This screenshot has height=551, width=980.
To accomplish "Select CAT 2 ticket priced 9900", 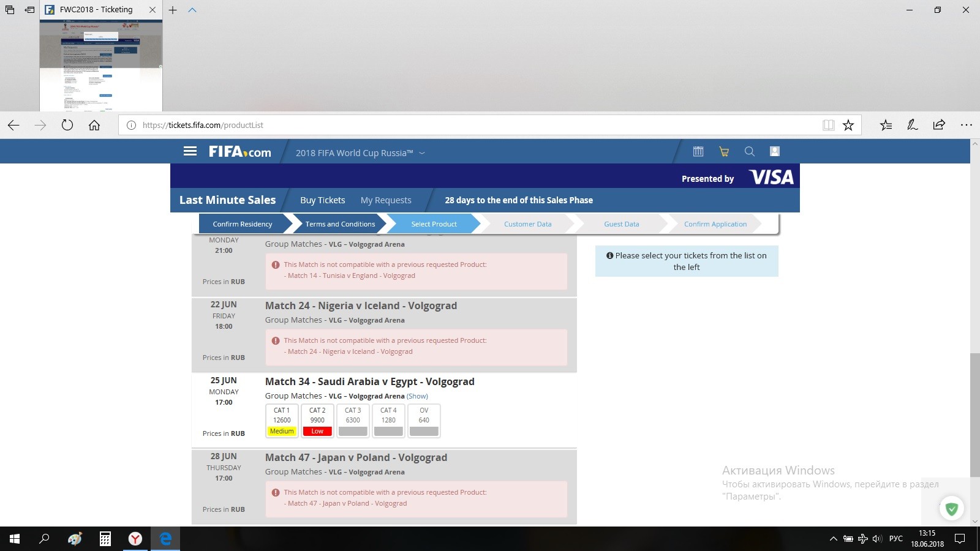I will coord(317,421).
